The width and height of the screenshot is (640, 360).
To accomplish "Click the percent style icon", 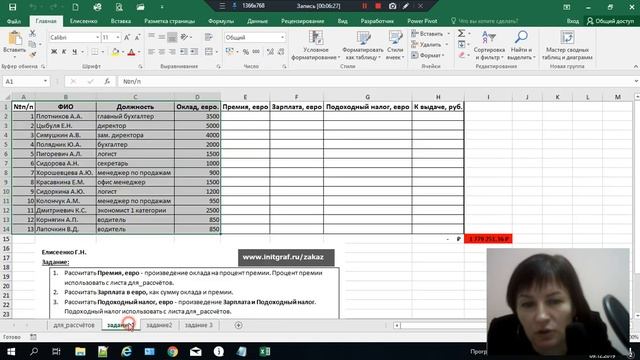I will point(246,52).
